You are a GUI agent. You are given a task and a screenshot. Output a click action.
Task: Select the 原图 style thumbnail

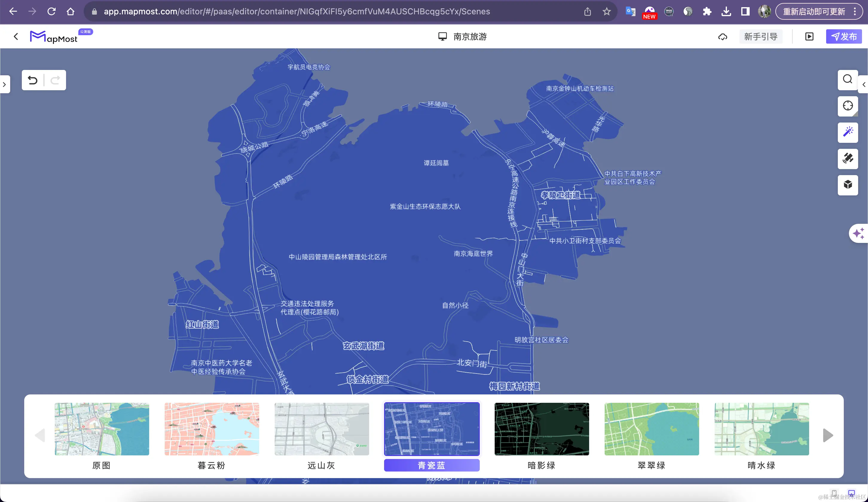pos(102,429)
